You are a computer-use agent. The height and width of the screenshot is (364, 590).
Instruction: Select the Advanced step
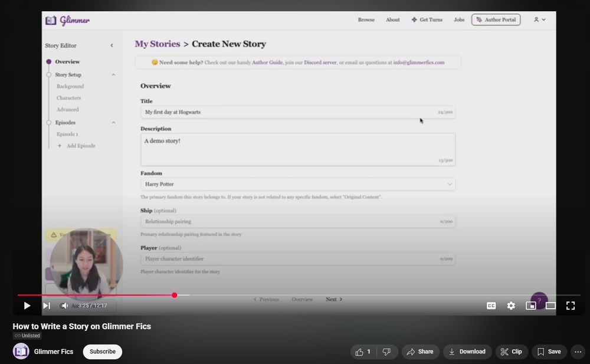click(67, 110)
